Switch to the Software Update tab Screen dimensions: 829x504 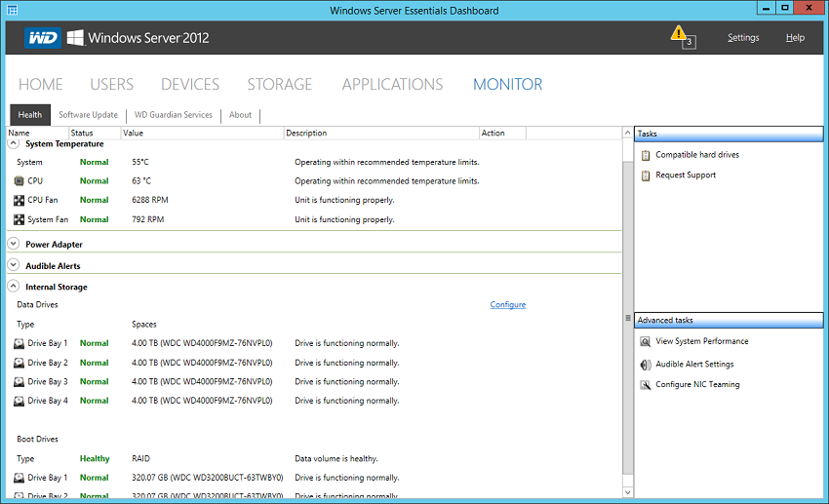[x=89, y=115]
